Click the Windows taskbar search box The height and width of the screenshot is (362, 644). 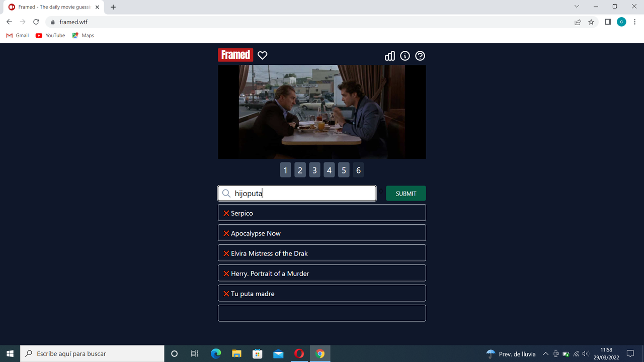pyautogui.click(x=92, y=354)
